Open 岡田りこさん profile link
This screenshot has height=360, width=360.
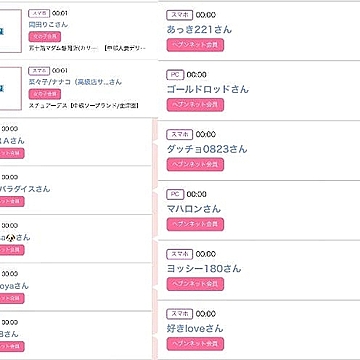[48, 25]
